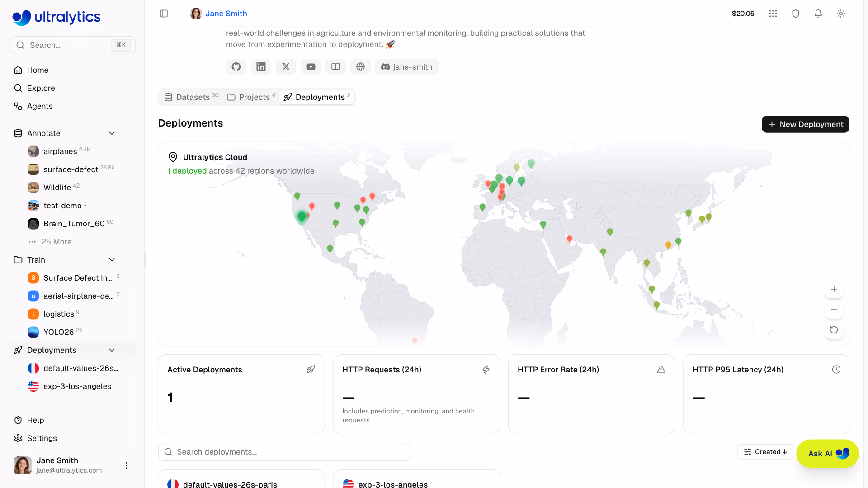Zoom out on the map
Screen dimensions: 868x488
pos(834,310)
